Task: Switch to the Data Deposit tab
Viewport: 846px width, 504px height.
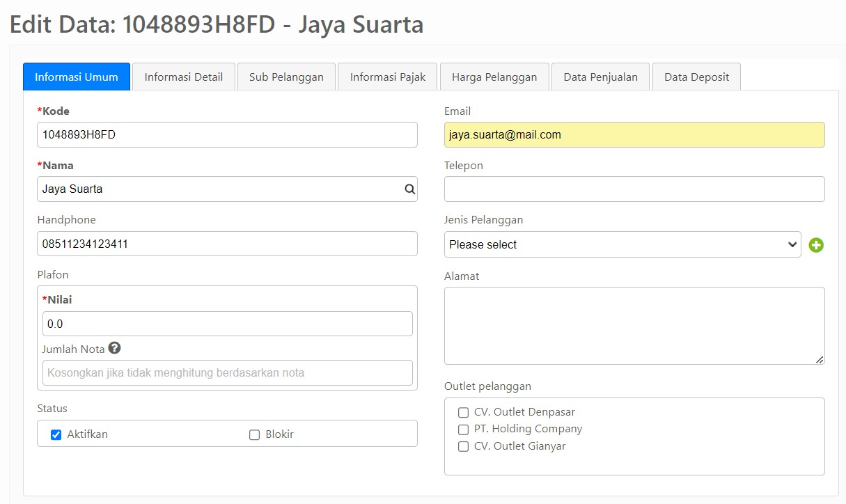Action: click(696, 77)
